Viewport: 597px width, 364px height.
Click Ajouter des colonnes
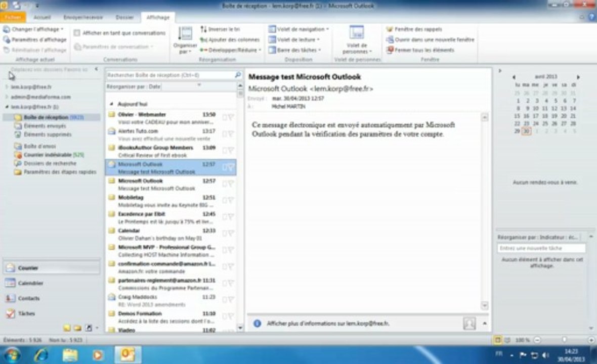[230, 39]
